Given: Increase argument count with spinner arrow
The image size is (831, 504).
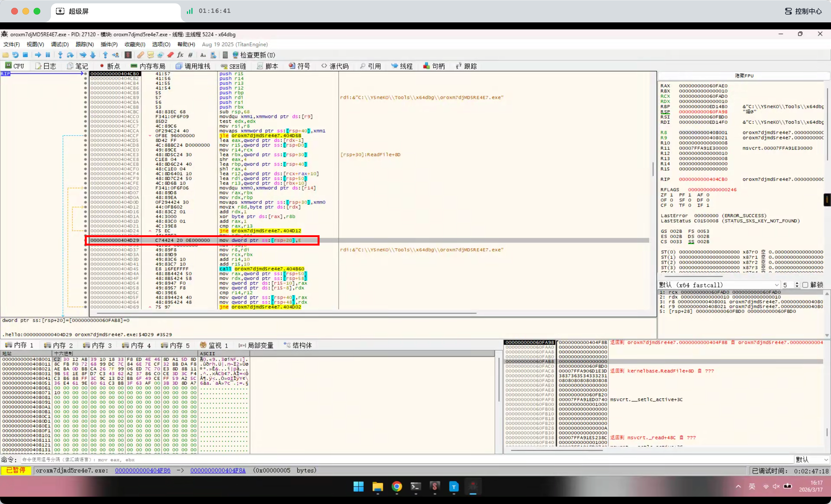Looking at the screenshot, I should click(797, 283).
